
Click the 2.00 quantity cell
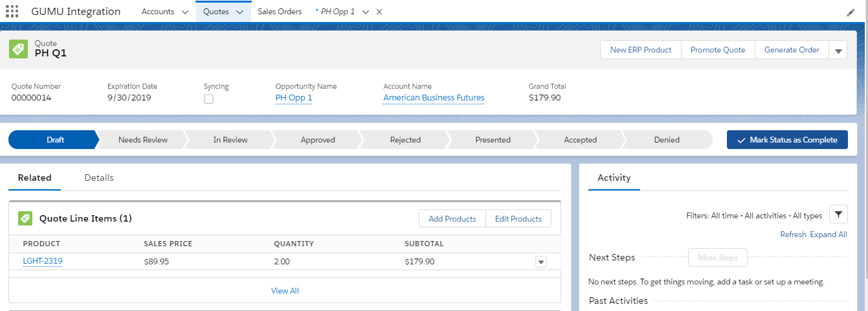[282, 262]
